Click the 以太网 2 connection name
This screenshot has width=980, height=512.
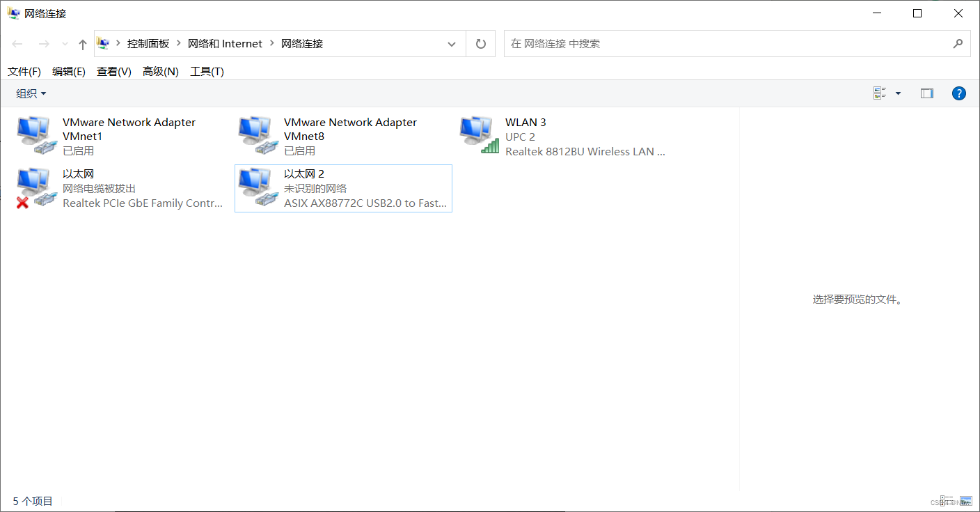(304, 173)
